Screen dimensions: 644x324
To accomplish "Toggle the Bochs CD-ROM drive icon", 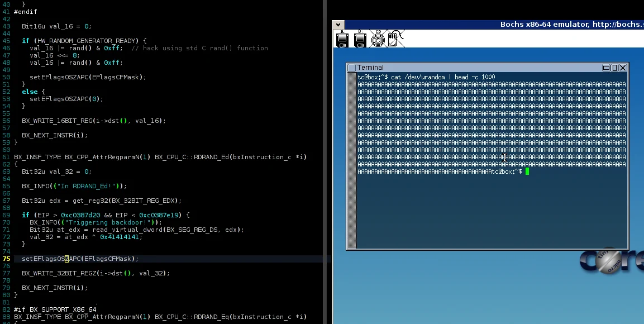I will tap(378, 39).
